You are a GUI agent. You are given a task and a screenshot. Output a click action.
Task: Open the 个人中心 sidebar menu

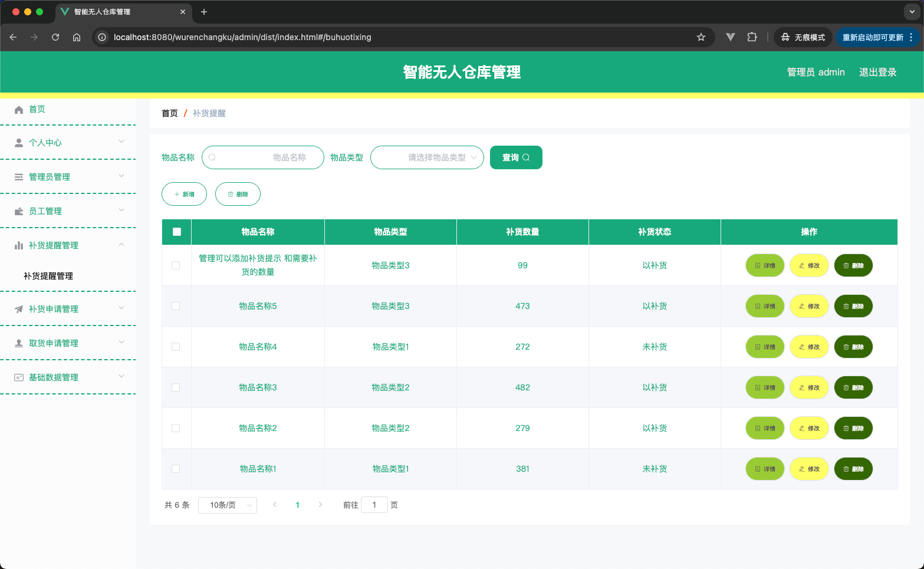tap(68, 143)
